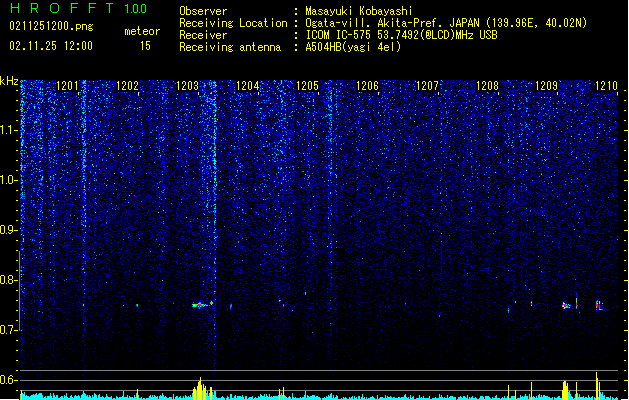The height and width of the screenshot is (400, 629).
Task: Click the 1208 time marker
Action: pyautogui.click(x=487, y=86)
